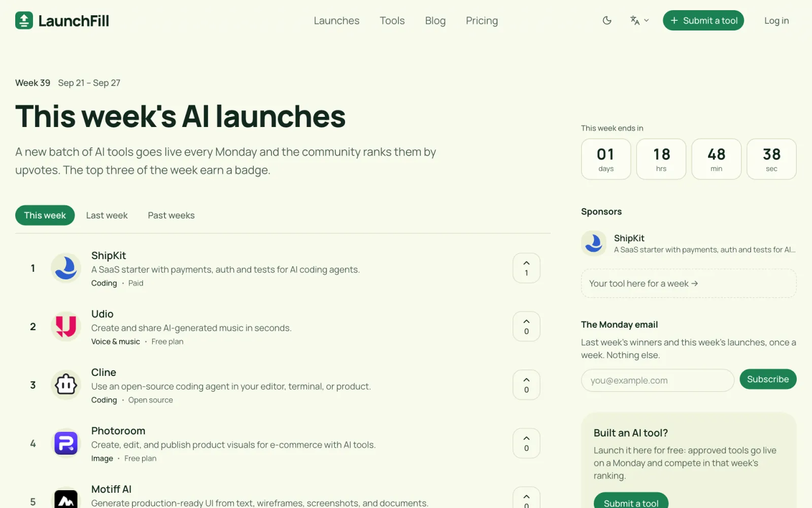Screen dimensions: 812x508
Task: Open the ShipKit sponsor title
Action: (629, 238)
